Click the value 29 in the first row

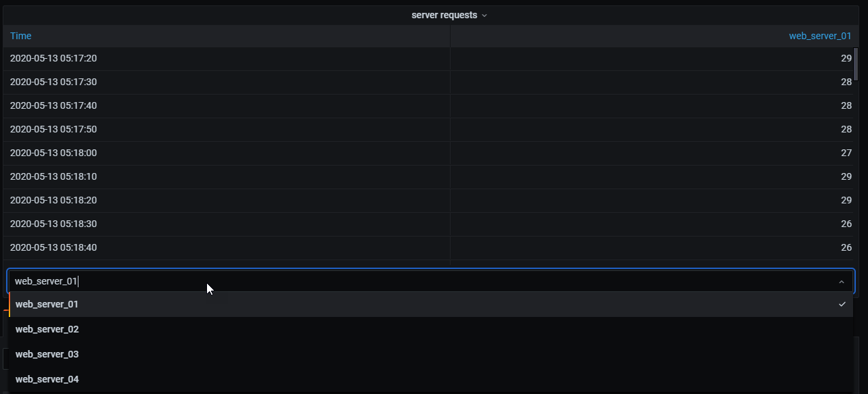pos(846,58)
